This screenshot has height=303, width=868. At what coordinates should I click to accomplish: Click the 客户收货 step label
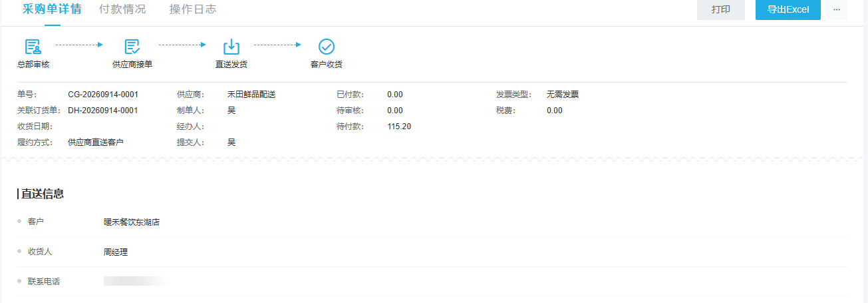pyautogui.click(x=327, y=65)
